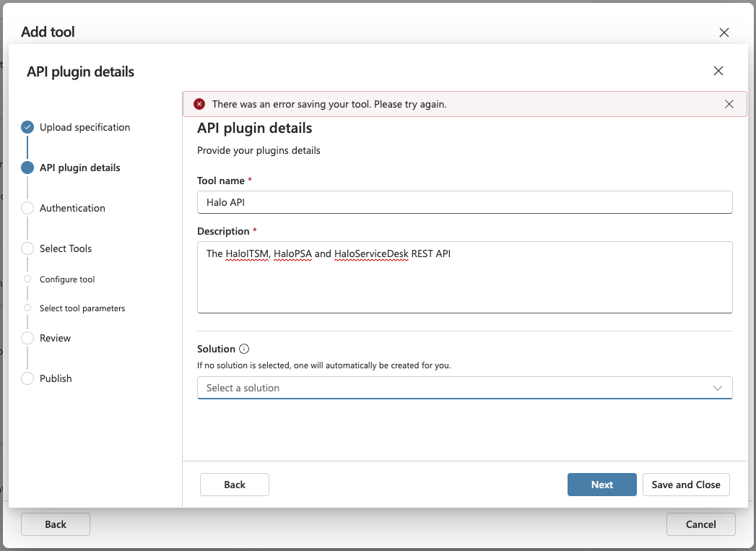756x551 pixels.
Task: Click the 'If no solution is selected' hint
Action: pos(324,365)
